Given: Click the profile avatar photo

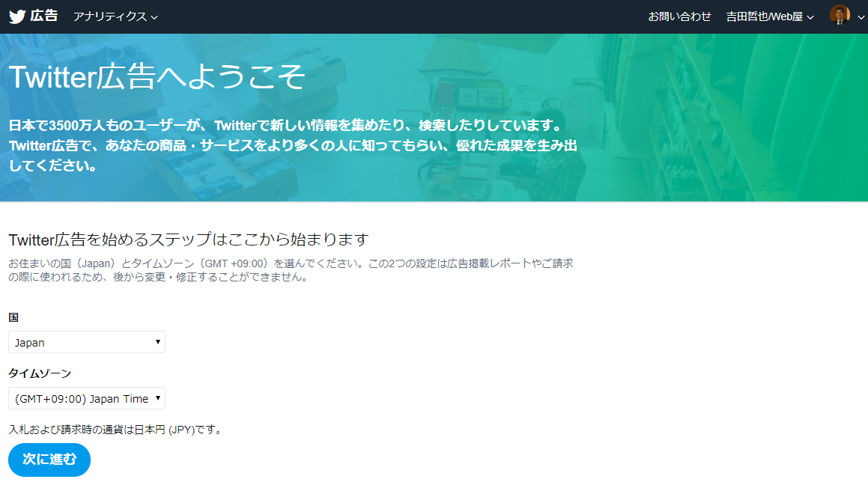Looking at the screenshot, I should click(x=840, y=15).
